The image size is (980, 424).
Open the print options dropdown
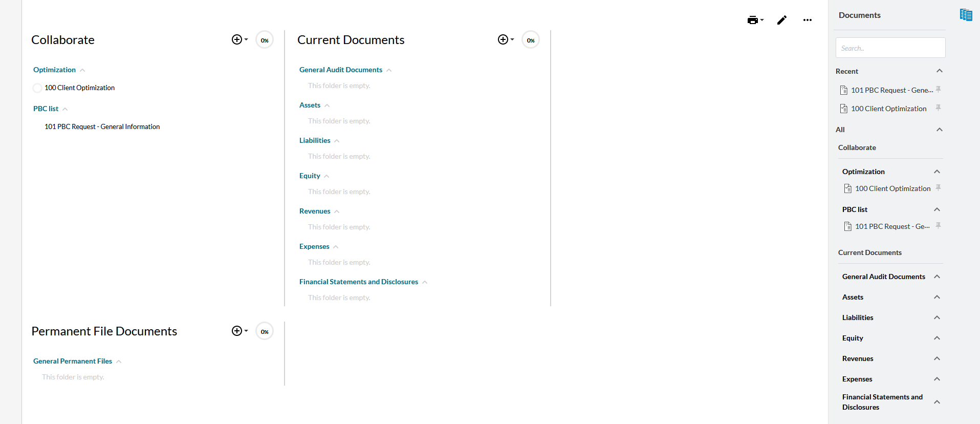(x=755, y=20)
